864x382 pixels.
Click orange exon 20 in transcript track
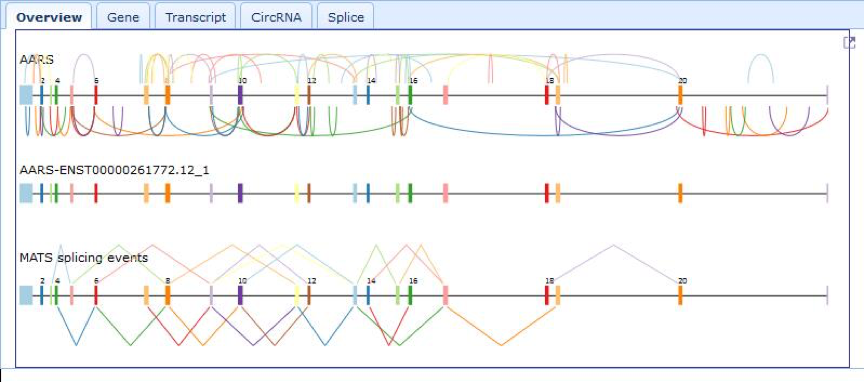coord(681,193)
